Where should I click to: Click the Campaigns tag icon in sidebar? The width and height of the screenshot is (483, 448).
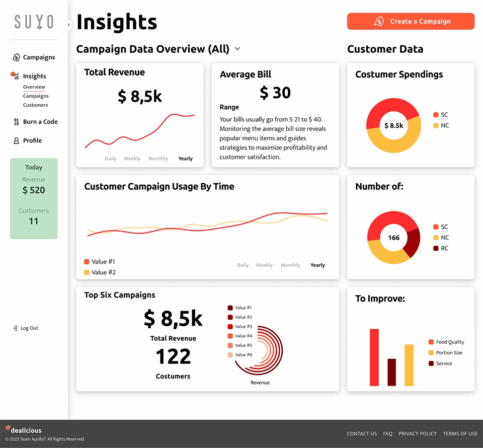pyautogui.click(x=17, y=57)
